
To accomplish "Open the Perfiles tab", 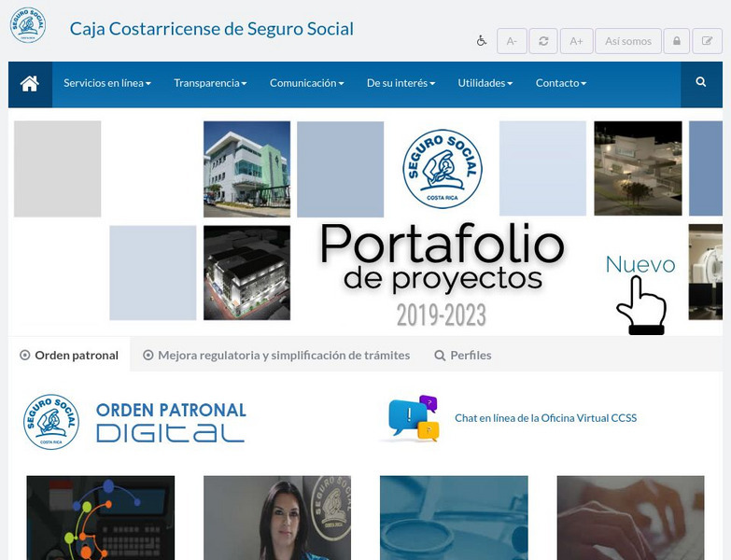I will point(463,356).
